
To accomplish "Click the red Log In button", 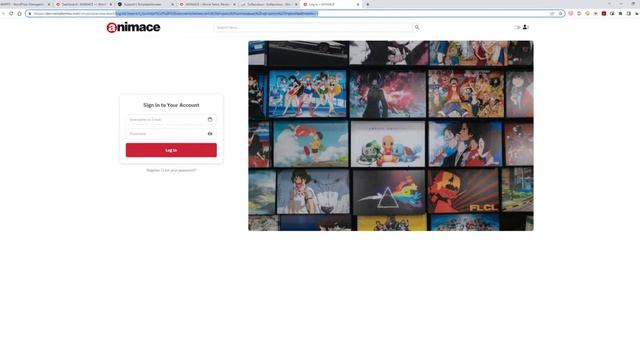I will tap(171, 150).
